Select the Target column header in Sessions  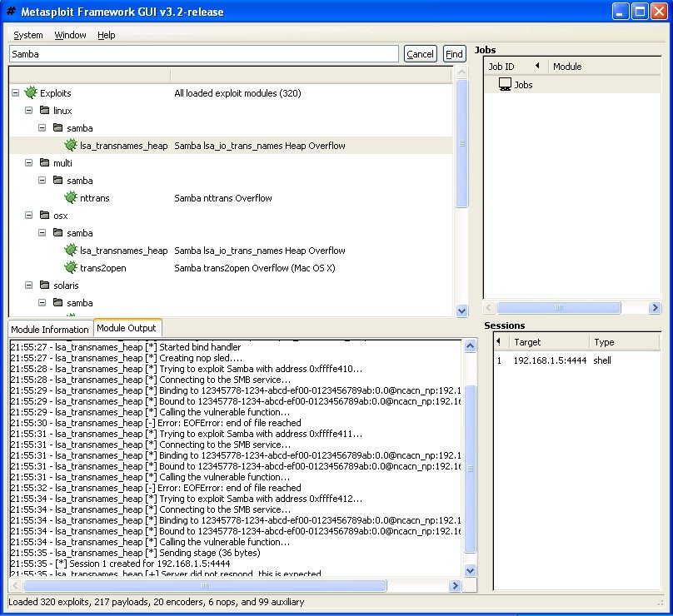tap(549, 342)
